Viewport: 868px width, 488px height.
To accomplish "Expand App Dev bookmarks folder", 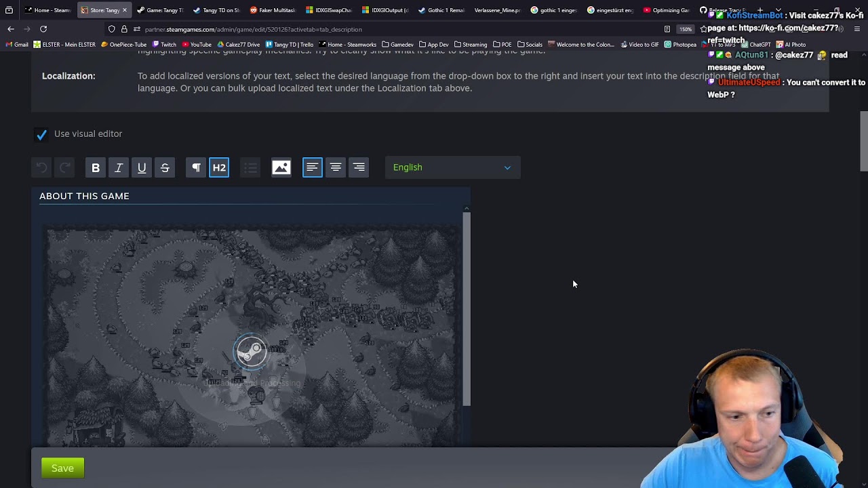I will 433,45.
